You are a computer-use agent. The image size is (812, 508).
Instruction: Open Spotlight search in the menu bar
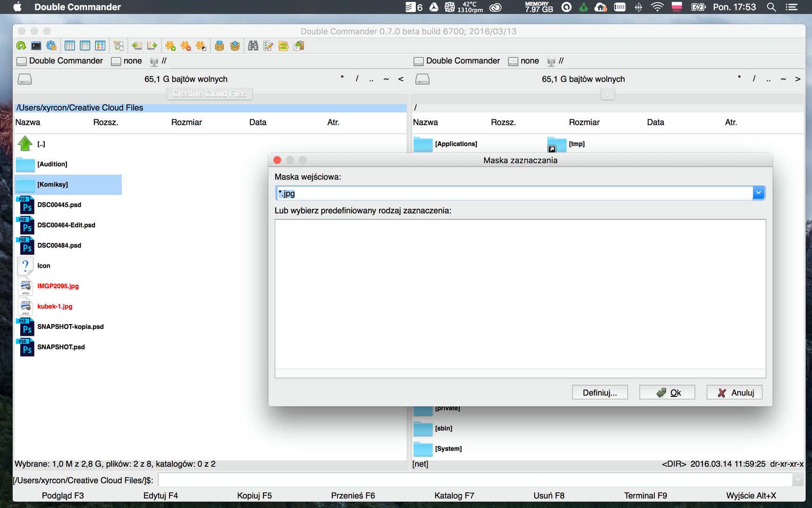point(771,7)
